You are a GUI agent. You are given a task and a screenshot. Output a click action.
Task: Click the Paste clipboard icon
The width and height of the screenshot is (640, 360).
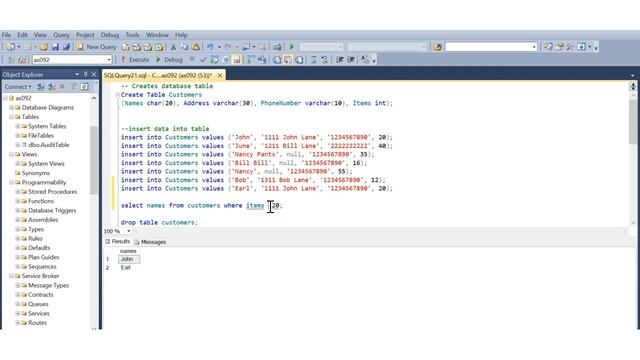pyautogui.click(x=196, y=47)
